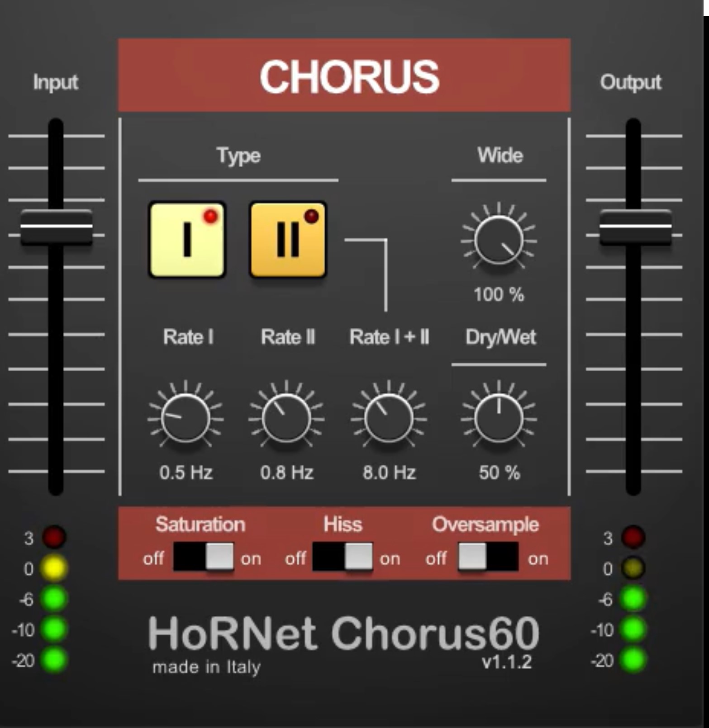Screen dimensions: 709x728
Task: Click the 8.0 Hz rate value
Action: [389, 473]
